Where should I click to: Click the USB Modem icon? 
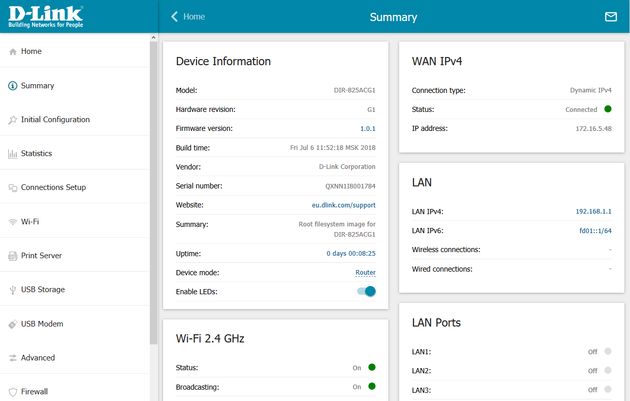click(13, 324)
